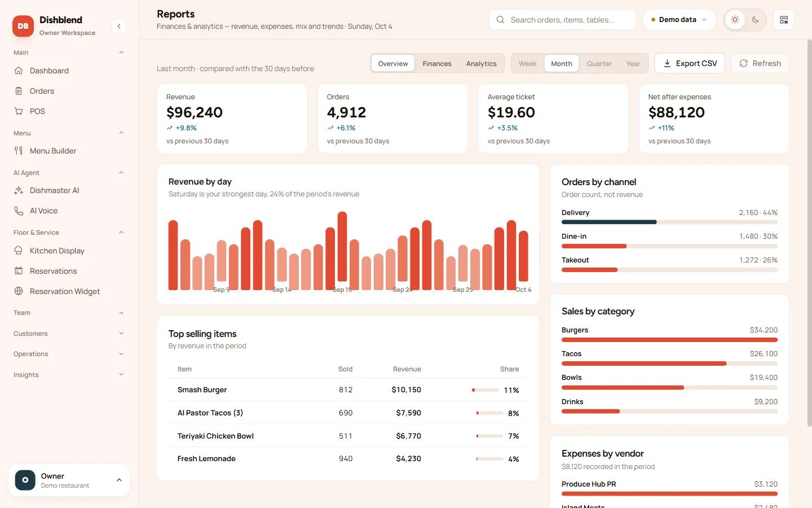This screenshot has width=812, height=508.
Task: Select the Week period
Action: pyautogui.click(x=527, y=64)
